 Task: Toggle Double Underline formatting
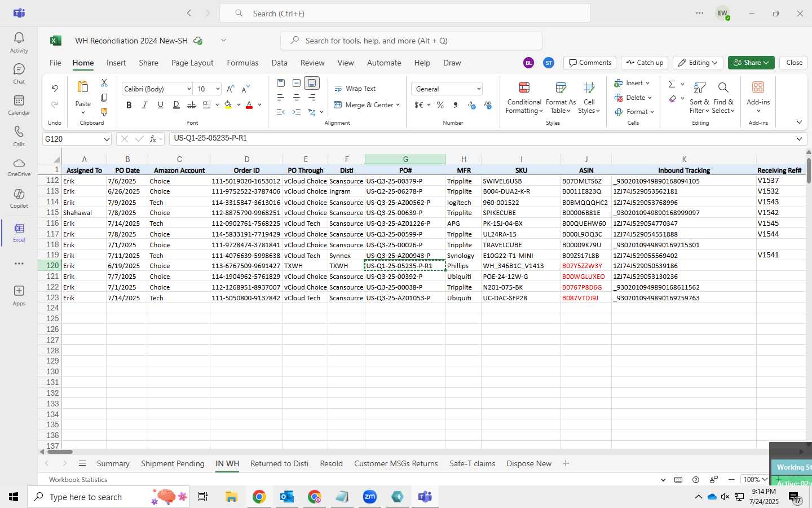click(x=176, y=105)
